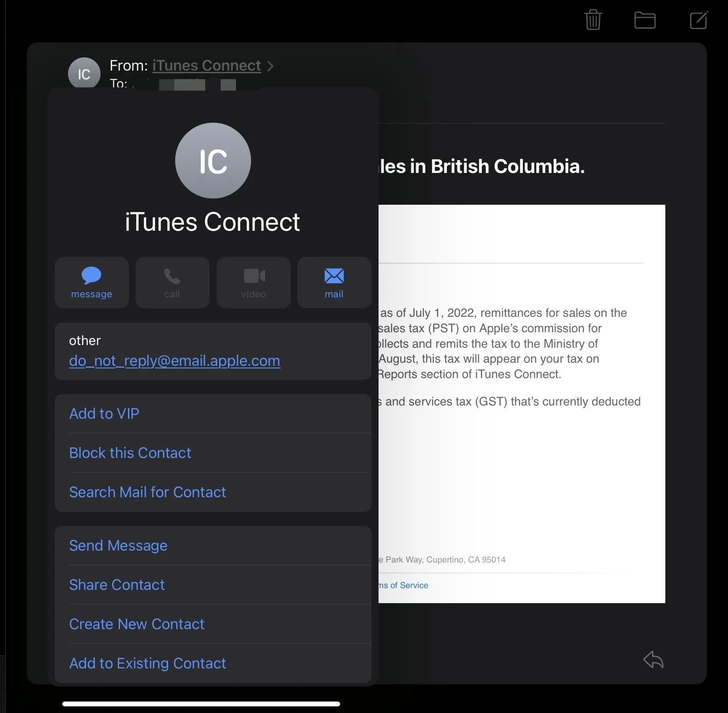Tap the large IC contact avatar
This screenshot has height=713, width=728.
point(213,161)
